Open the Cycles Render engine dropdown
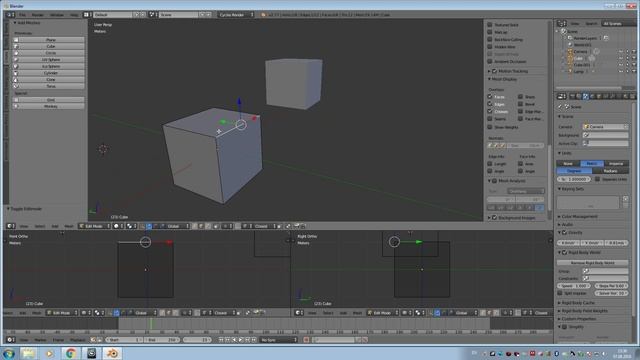The width and height of the screenshot is (640, 360). pos(236,15)
